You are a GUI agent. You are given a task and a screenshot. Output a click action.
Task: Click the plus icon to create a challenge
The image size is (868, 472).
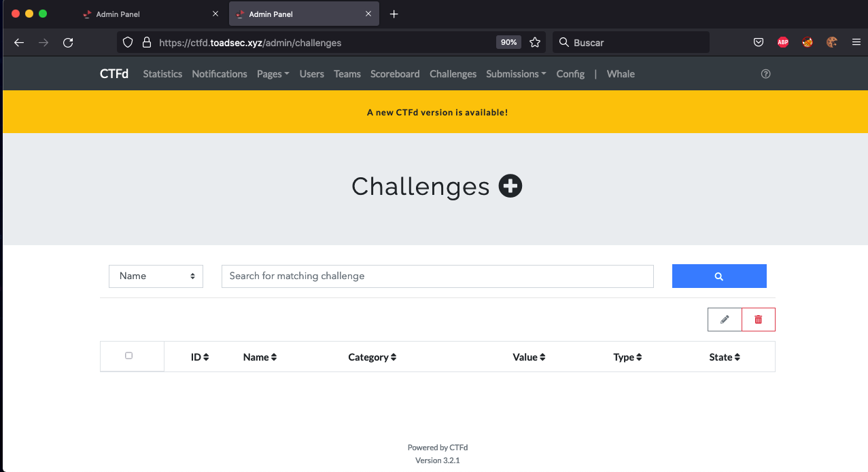click(x=510, y=185)
